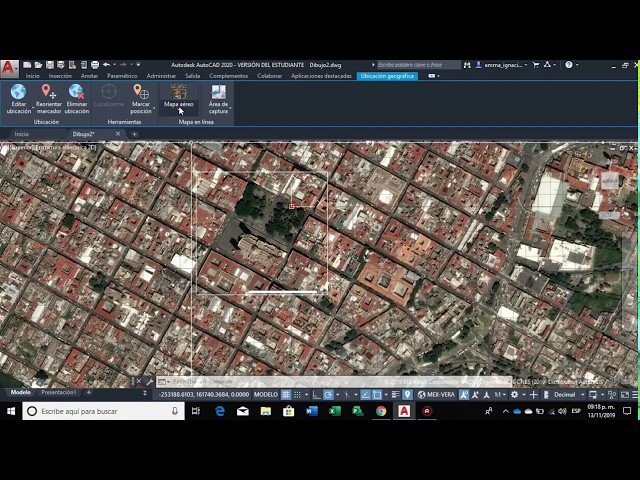
Task: Click the workspace switching gear icon
Action: 514,395
